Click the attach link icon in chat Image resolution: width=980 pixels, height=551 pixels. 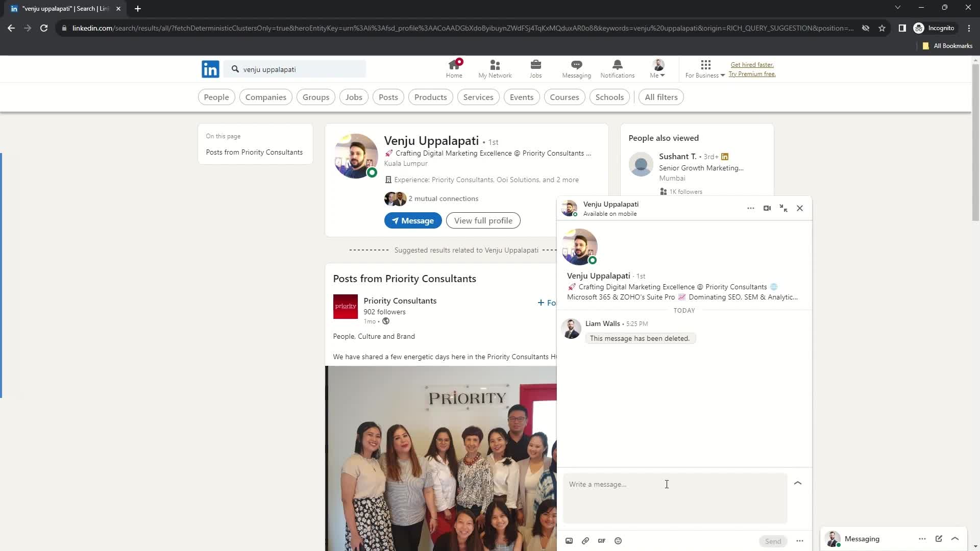coord(585,541)
